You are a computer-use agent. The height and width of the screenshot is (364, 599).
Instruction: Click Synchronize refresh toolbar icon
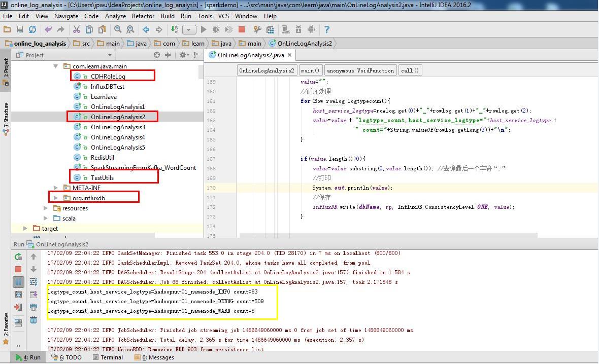32,29
